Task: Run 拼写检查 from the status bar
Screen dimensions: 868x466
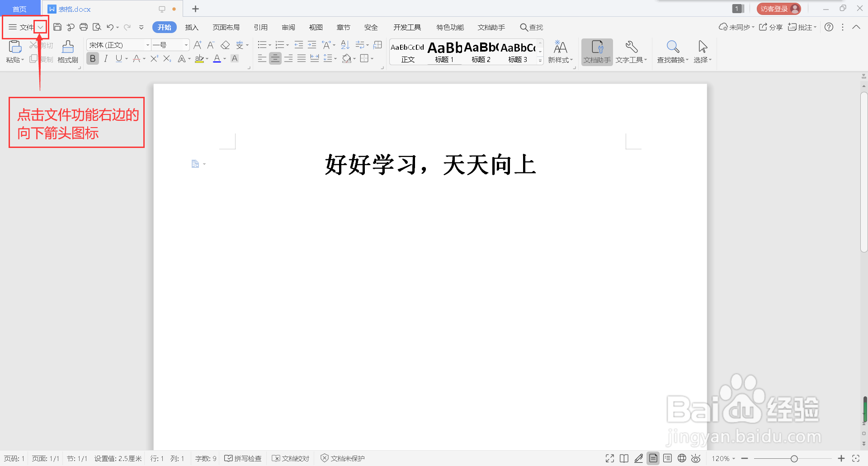Action: [x=243, y=458]
